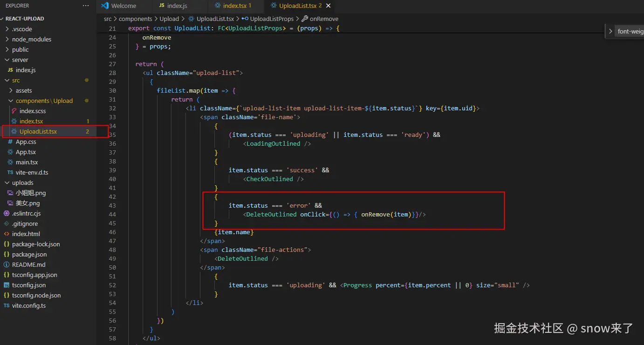This screenshot has width=644, height=345.
Task: Click the ESLint icon beside .eslintrc.cjs
Action: pos(7,213)
